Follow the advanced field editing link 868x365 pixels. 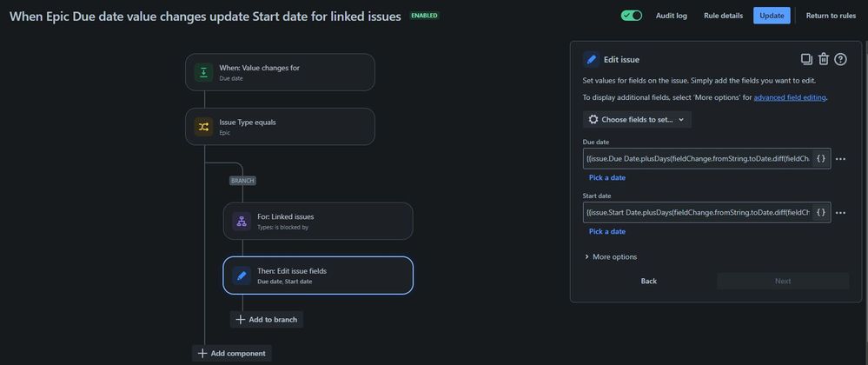click(x=790, y=97)
